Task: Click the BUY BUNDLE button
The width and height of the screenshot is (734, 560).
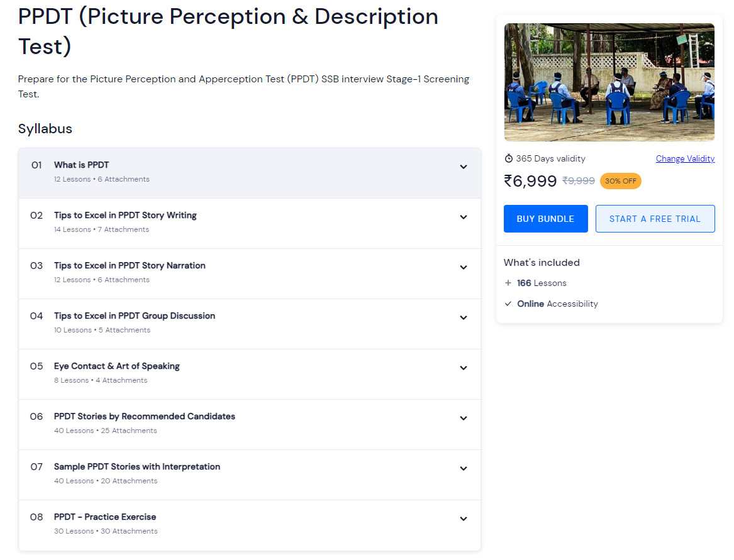Action: 545,219
